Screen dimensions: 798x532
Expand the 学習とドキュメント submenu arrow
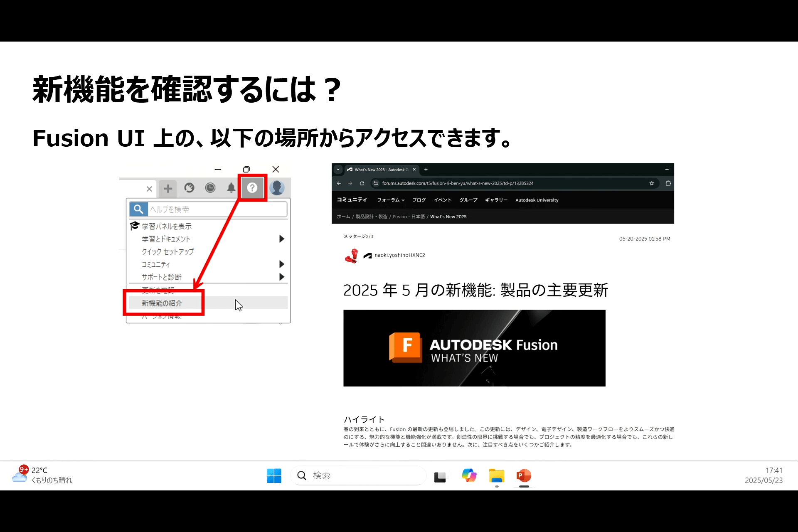click(x=282, y=239)
